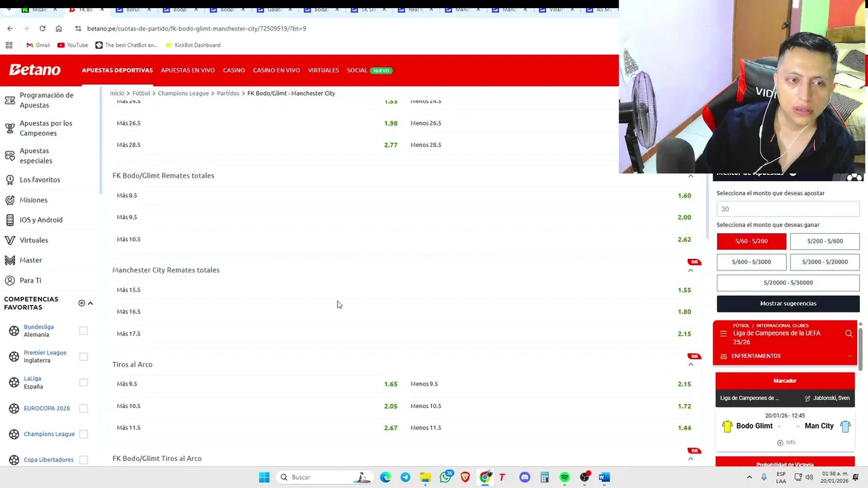Open browser home page button

coord(58,28)
